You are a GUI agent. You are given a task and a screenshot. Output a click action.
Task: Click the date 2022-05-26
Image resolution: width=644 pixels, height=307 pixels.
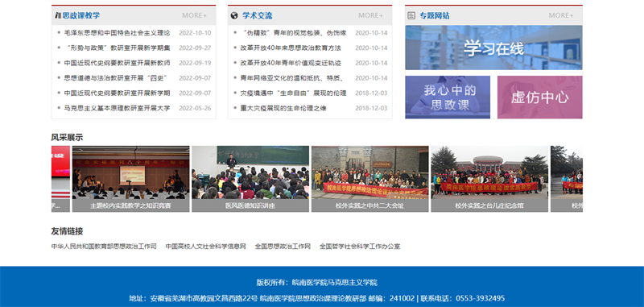click(195, 108)
